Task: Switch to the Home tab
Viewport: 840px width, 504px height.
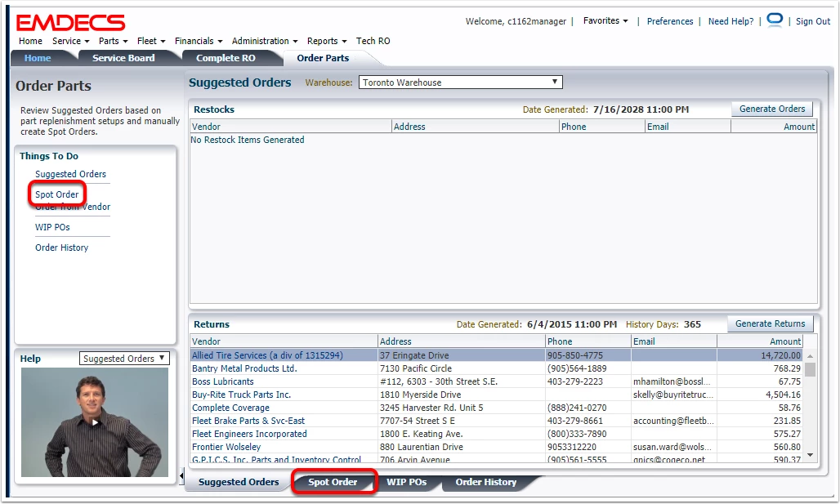Action: [38, 58]
